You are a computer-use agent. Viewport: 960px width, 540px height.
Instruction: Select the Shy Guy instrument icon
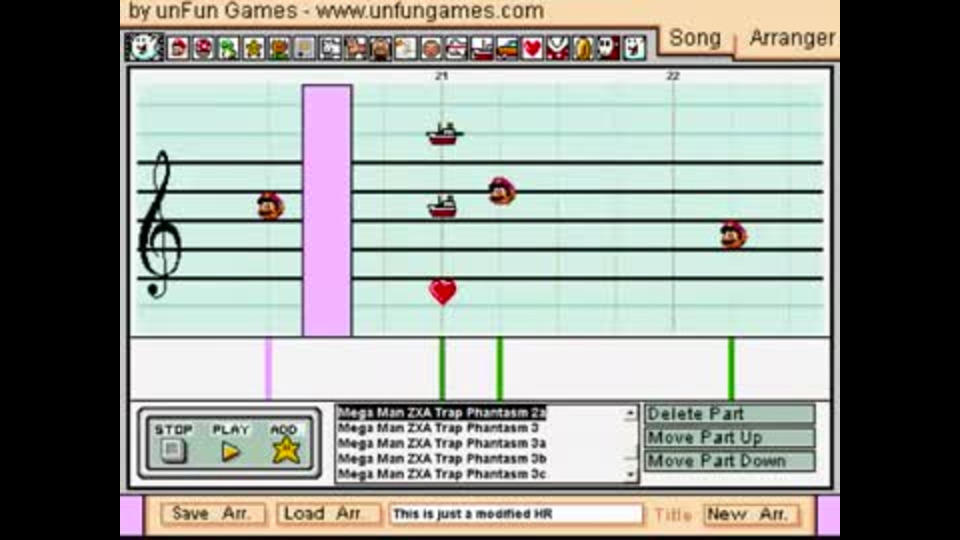pyautogui.click(x=609, y=48)
